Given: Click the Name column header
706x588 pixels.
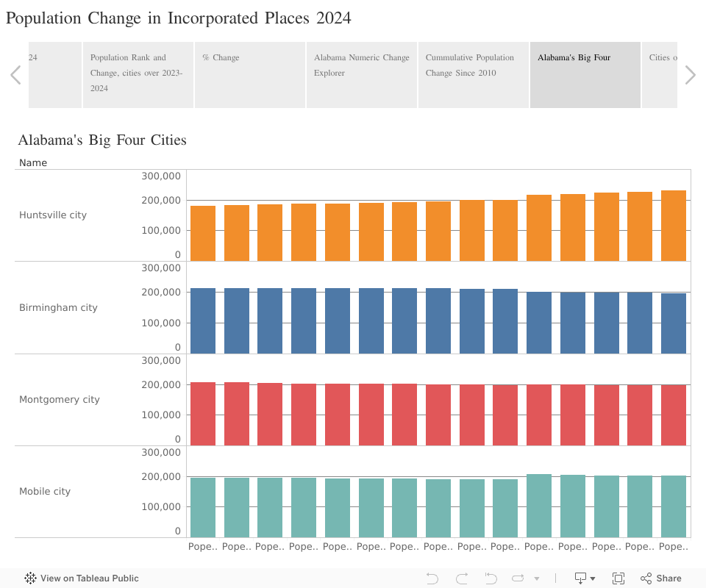Looking at the screenshot, I should coord(33,163).
